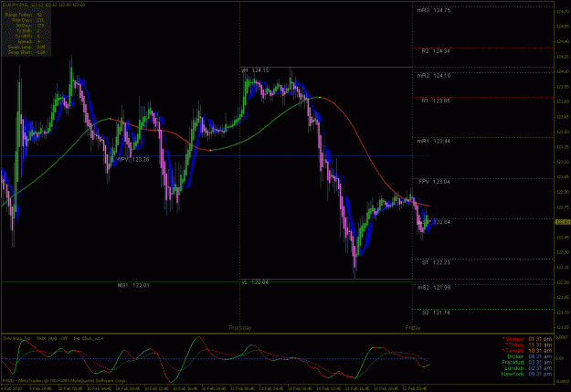
Task: Click the mR3 124.75 pivot label
Action: click(x=434, y=10)
